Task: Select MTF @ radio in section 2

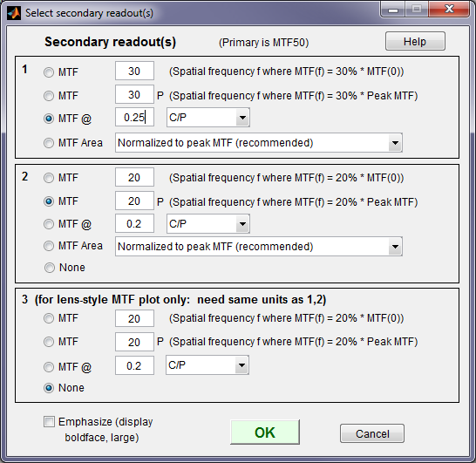Action: (49, 224)
